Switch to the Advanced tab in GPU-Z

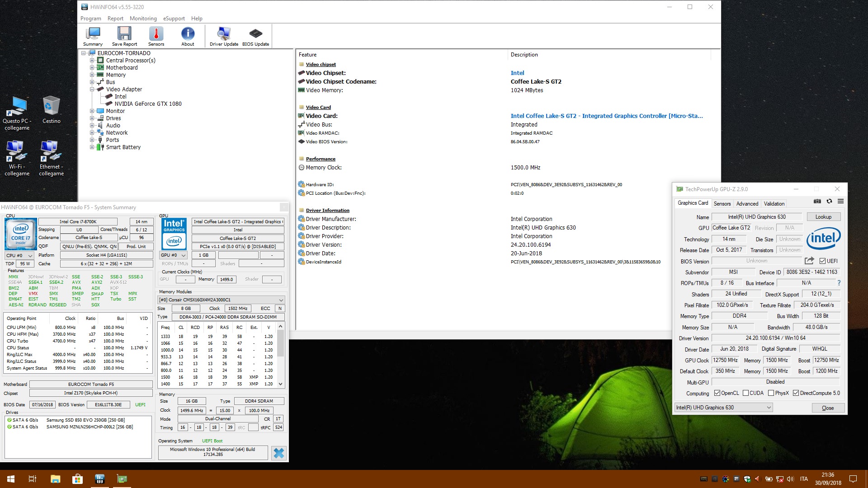tap(747, 204)
